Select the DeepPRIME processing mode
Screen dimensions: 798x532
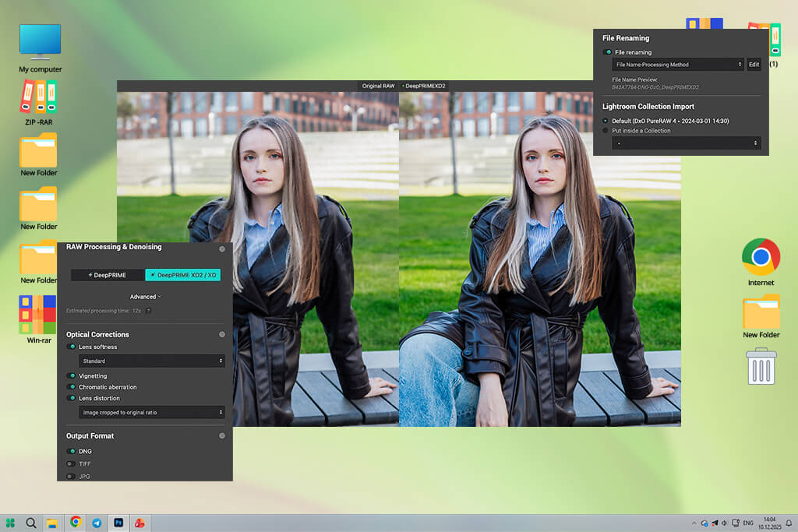108,275
